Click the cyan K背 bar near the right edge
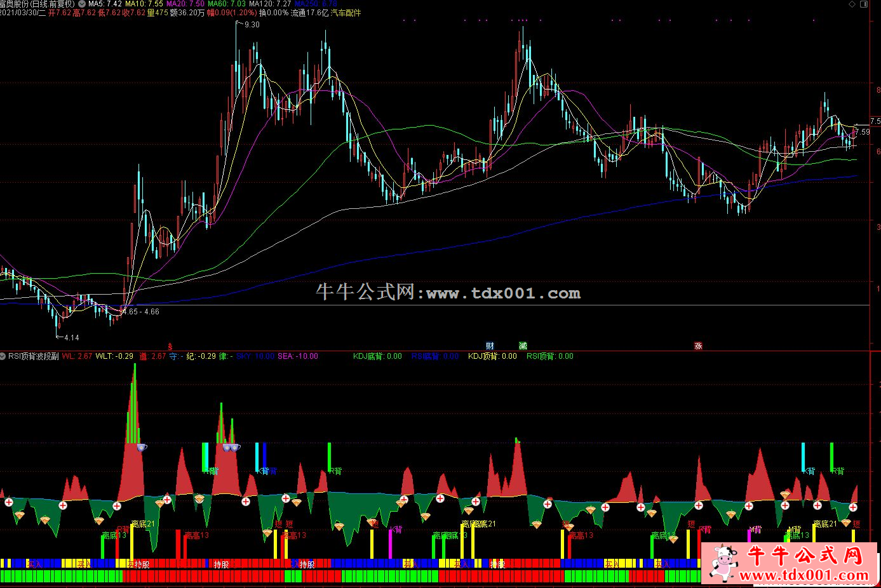Image resolution: width=881 pixels, height=588 pixels. pos(804,457)
